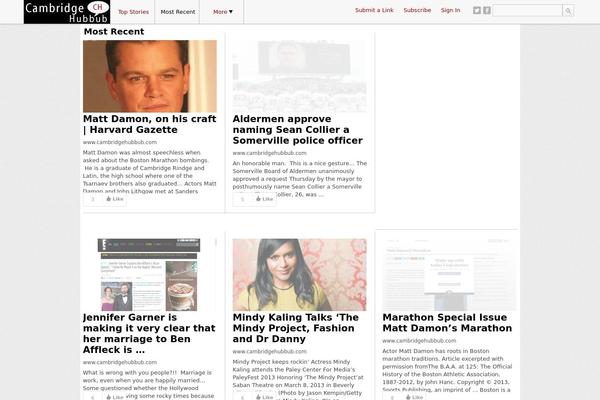Click the 'Most Recent' section heading
Screen dimensions: 600x400
click(114, 32)
